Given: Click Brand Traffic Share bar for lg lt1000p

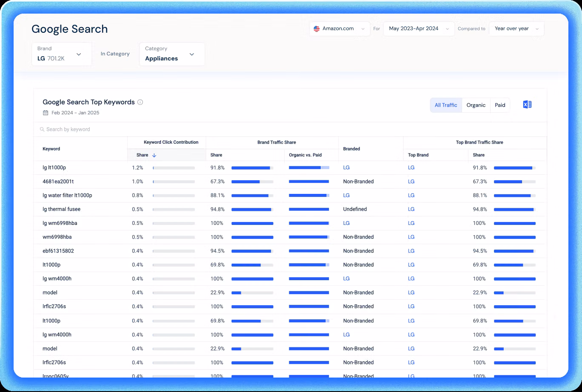Looking at the screenshot, I should [x=252, y=168].
